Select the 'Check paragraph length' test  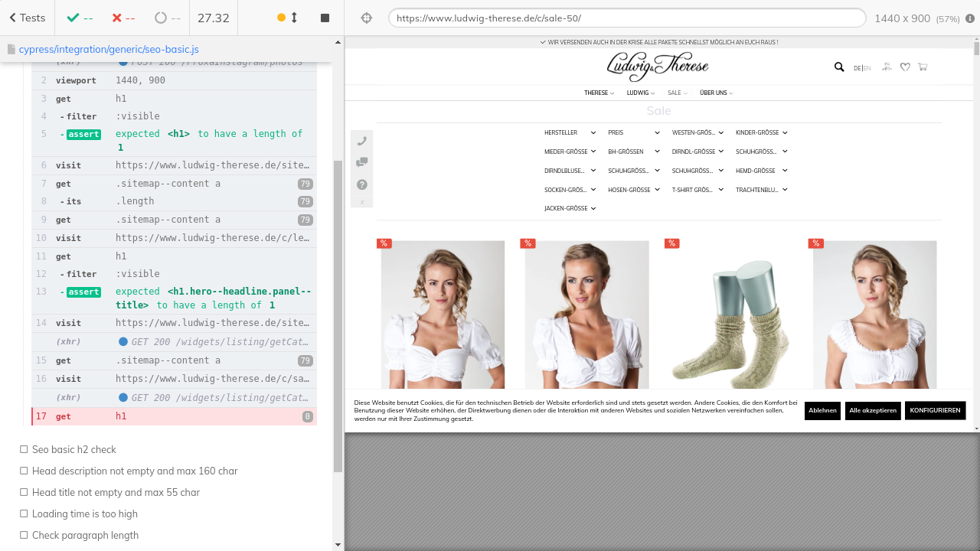(x=85, y=535)
